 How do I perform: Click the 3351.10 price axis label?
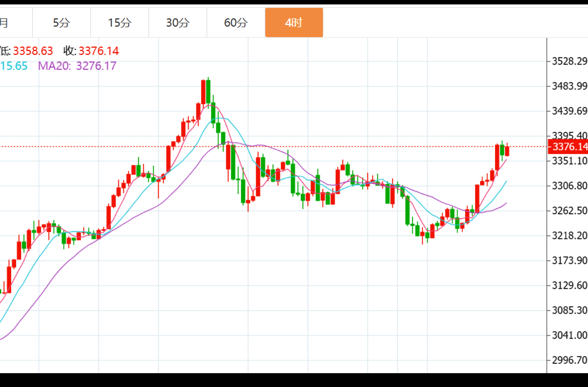[569, 161]
